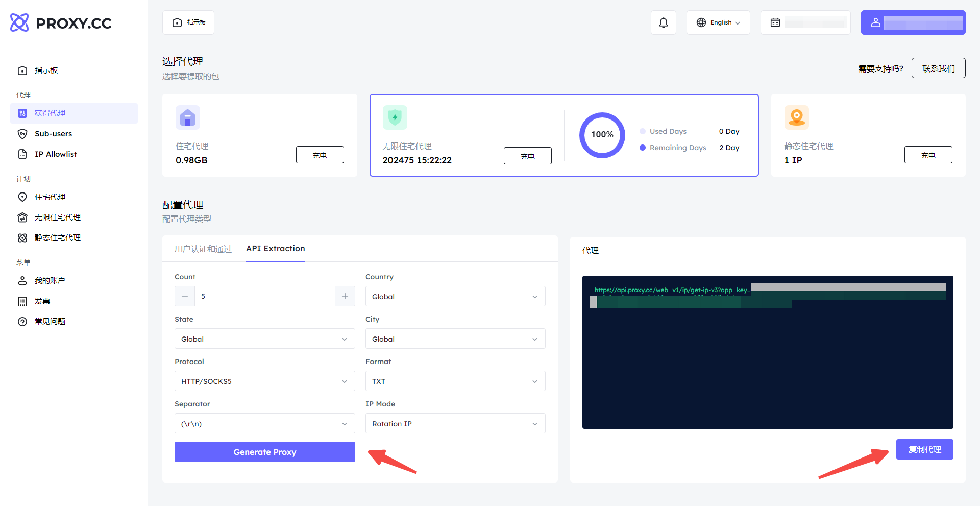Select the API Extraction tab
Screen dimensions: 980x506
(276, 249)
